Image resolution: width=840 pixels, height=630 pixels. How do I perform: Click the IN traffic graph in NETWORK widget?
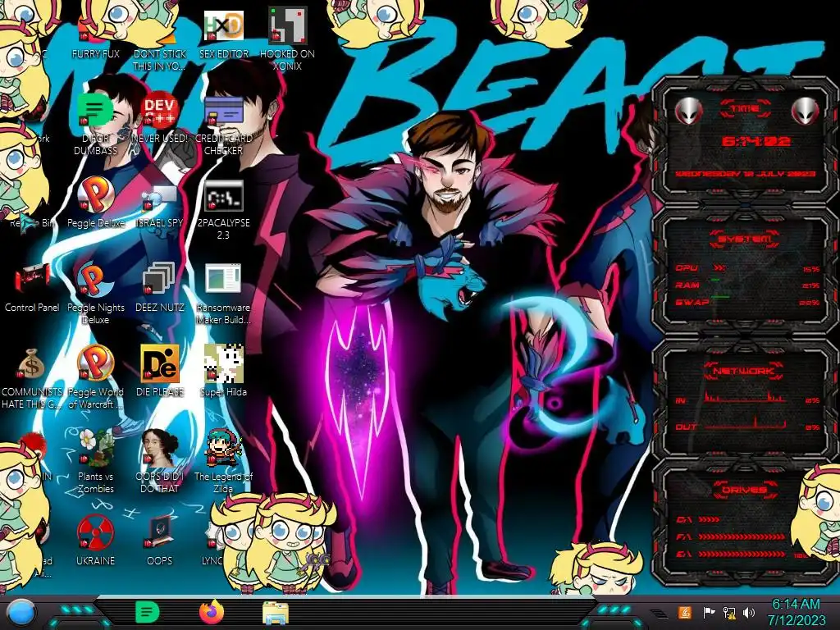pos(745,397)
